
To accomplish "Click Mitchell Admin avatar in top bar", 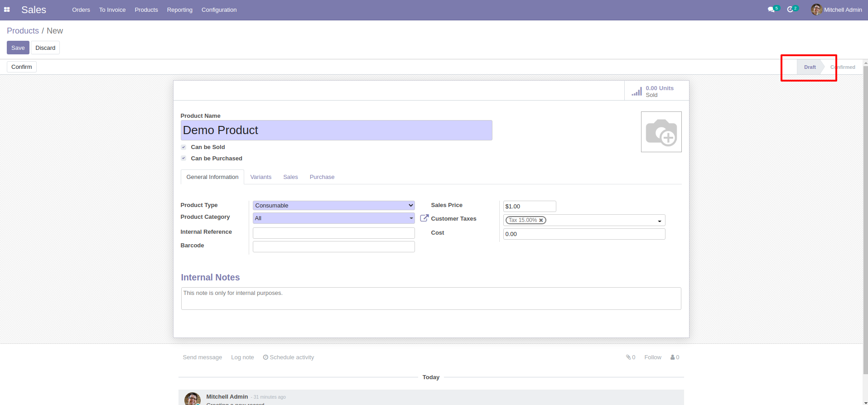I will pyautogui.click(x=816, y=10).
